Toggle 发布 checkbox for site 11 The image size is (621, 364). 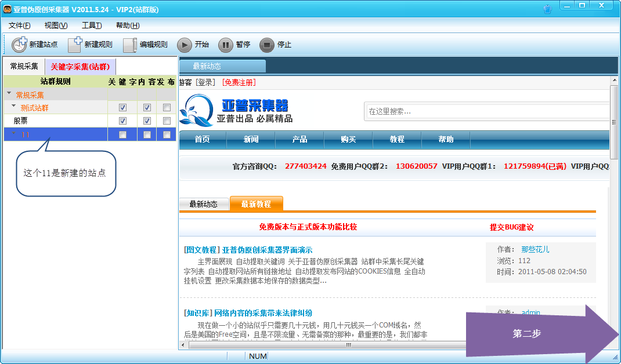(167, 135)
